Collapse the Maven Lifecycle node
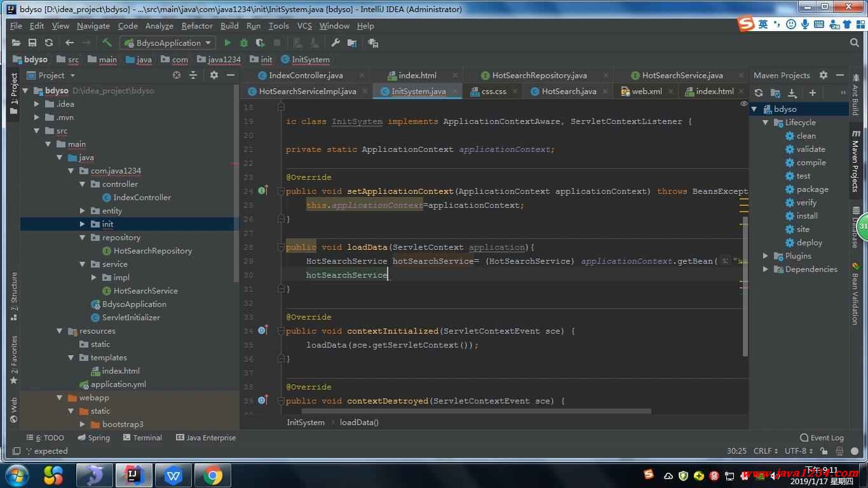 pyautogui.click(x=766, y=123)
